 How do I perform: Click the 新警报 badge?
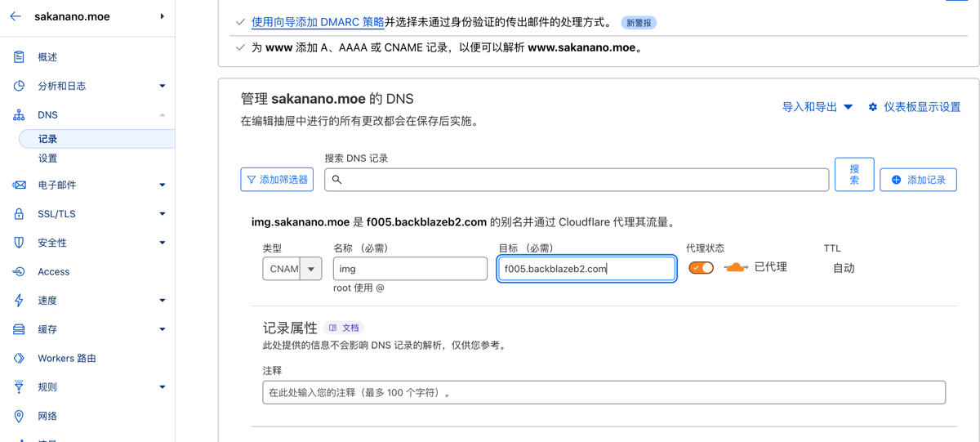(639, 23)
